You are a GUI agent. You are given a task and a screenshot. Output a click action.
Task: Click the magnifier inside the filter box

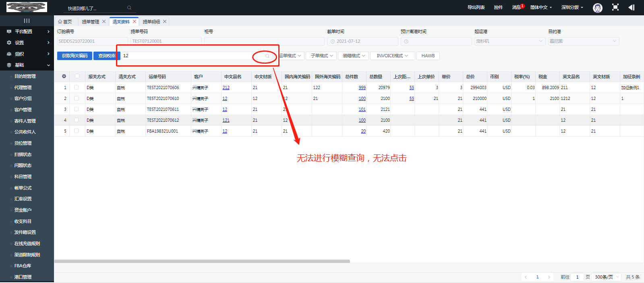[x=267, y=56]
